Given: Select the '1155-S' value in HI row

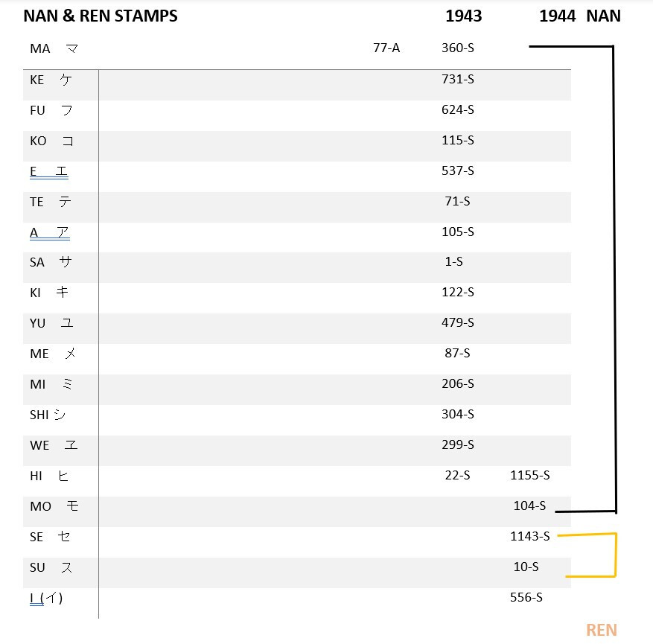Looking at the screenshot, I should point(529,476).
